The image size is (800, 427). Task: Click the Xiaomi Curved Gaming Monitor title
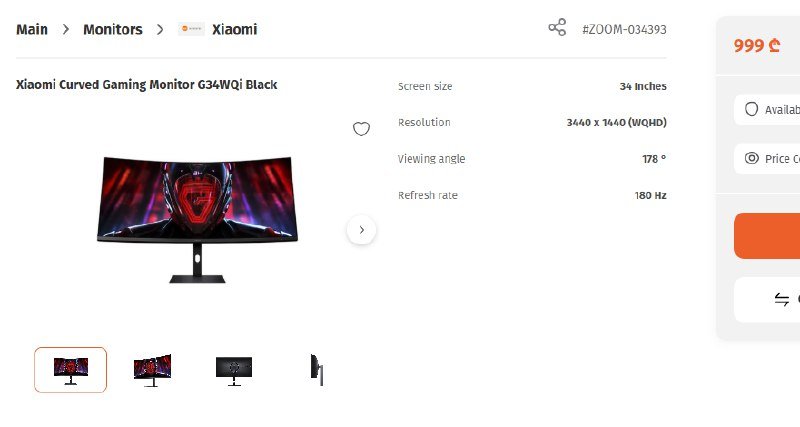146,85
